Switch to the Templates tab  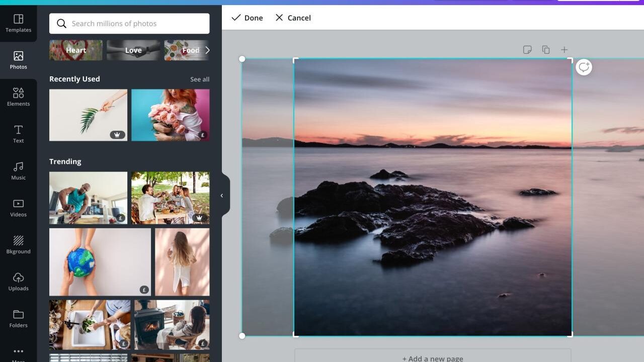(18, 23)
